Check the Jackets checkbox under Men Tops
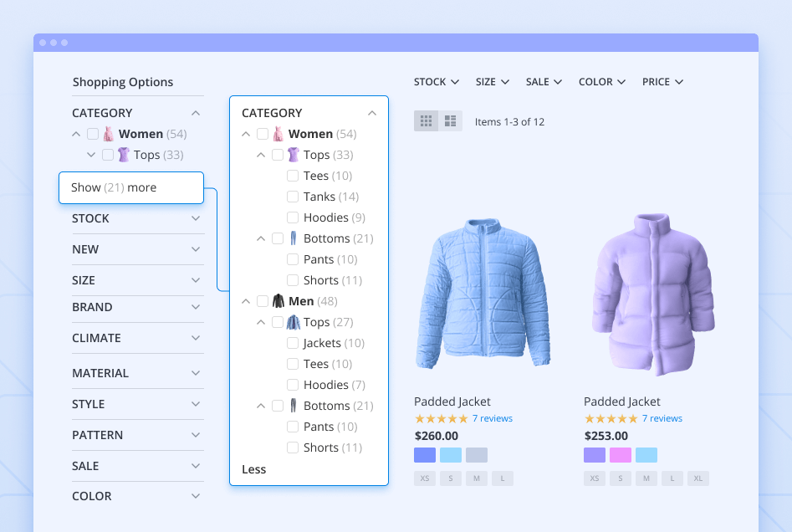Viewport: 792px width, 532px height. click(293, 343)
